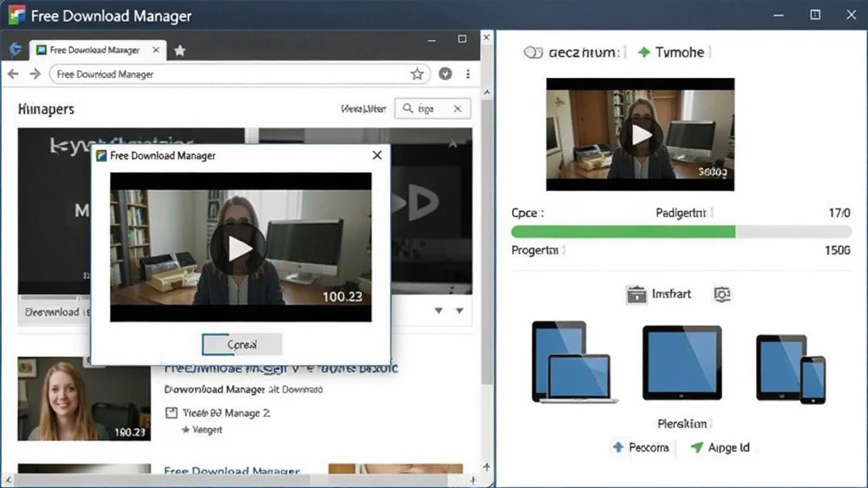The width and height of the screenshot is (868, 488).
Task: Play the video in the popup dialog
Action: point(238,248)
